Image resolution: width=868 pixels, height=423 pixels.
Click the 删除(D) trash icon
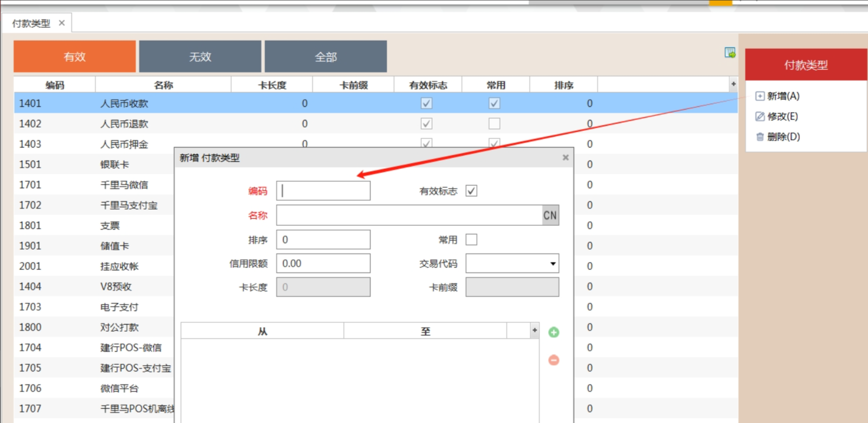tap(760, 137)
